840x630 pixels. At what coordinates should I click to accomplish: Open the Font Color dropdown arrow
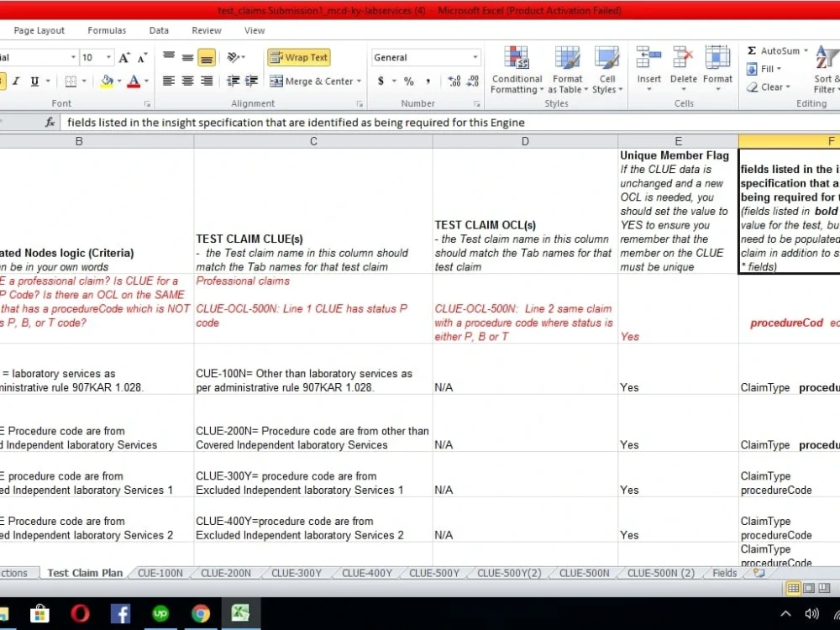(x=146, y=81)
